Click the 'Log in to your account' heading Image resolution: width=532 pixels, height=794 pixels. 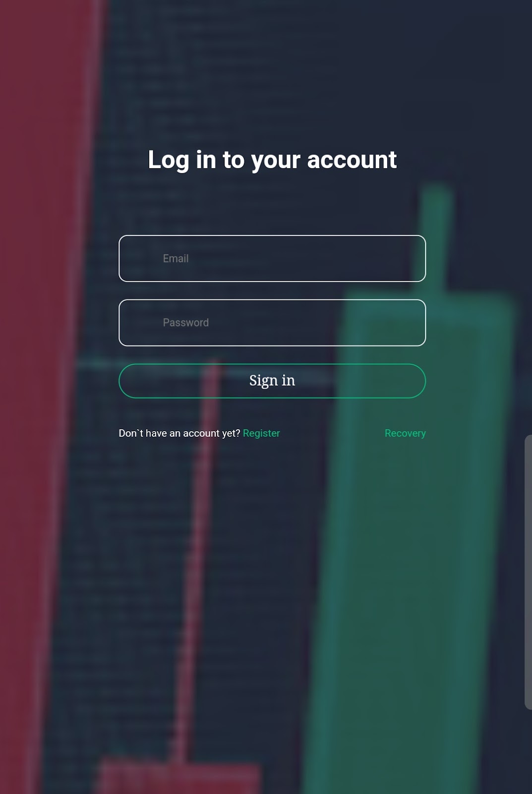click(272, 160)
